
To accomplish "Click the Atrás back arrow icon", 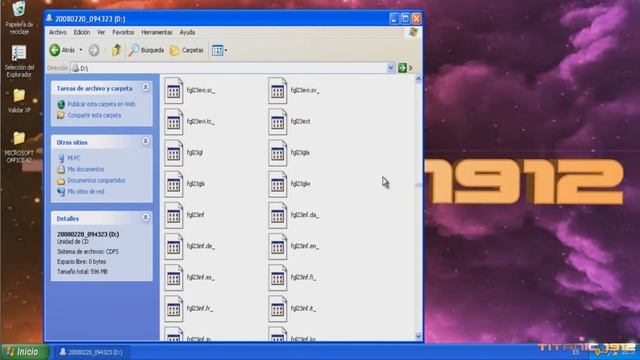I will click(55, 50).
